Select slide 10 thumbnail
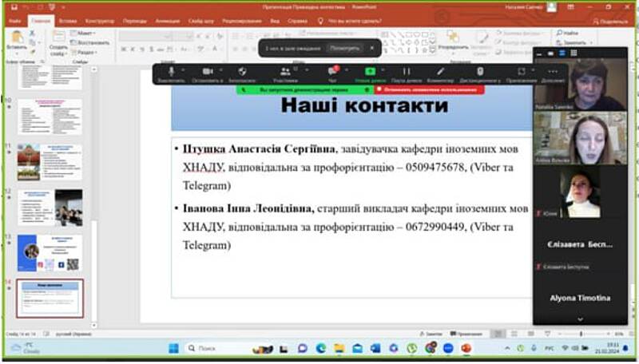 pyautogui.click(x=50, y=117)
